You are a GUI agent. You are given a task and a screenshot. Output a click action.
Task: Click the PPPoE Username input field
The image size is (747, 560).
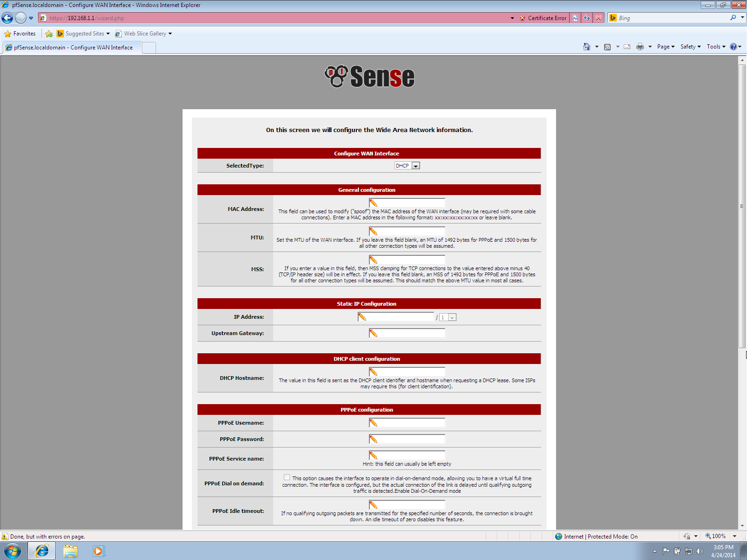pos(407,423)
